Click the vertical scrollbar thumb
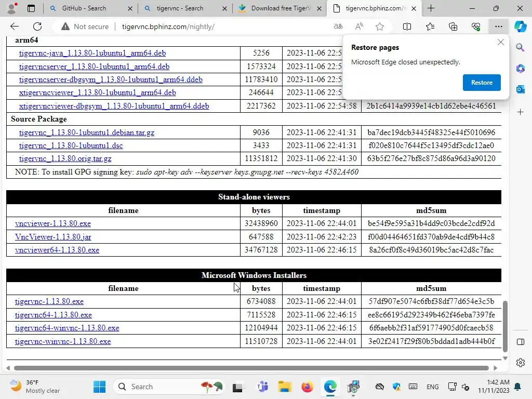Image resolution: width=532 pixels, height=399 pixels. (x=505, y=326)
